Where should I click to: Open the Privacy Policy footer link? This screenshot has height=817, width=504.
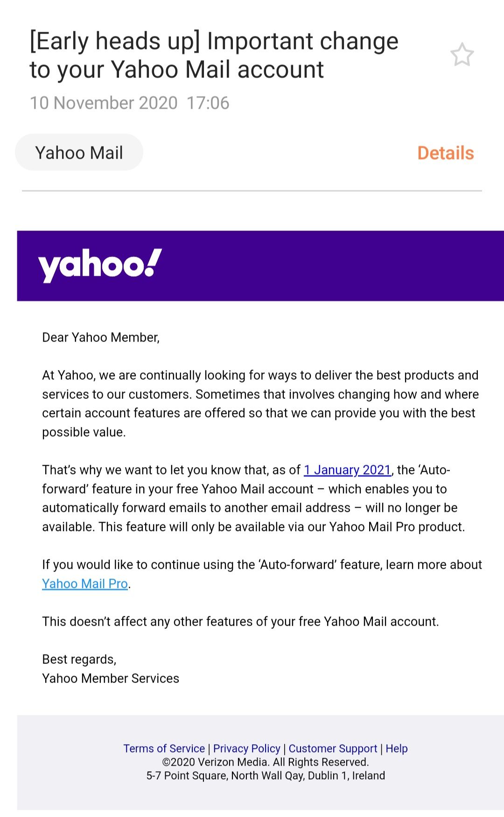(x=246, y=748)
